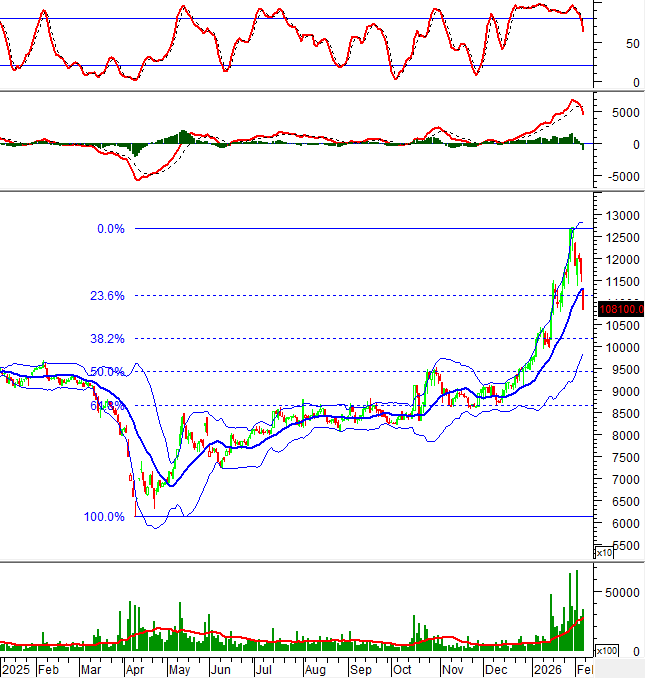Select the 2026 marker on the time axis
This screenshot has height=678, width=645.
click(x=544, y=668)
